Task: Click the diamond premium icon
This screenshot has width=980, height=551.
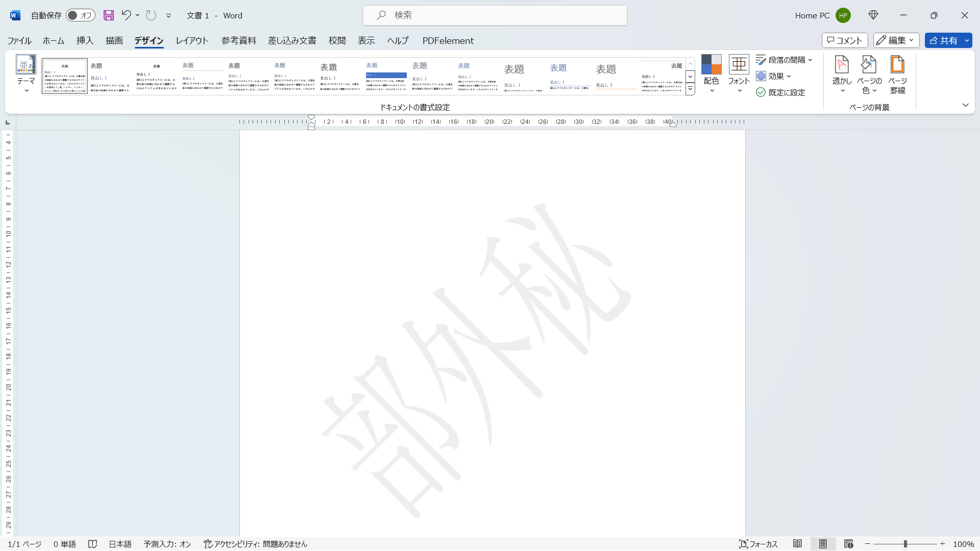Action: (873, 15)
